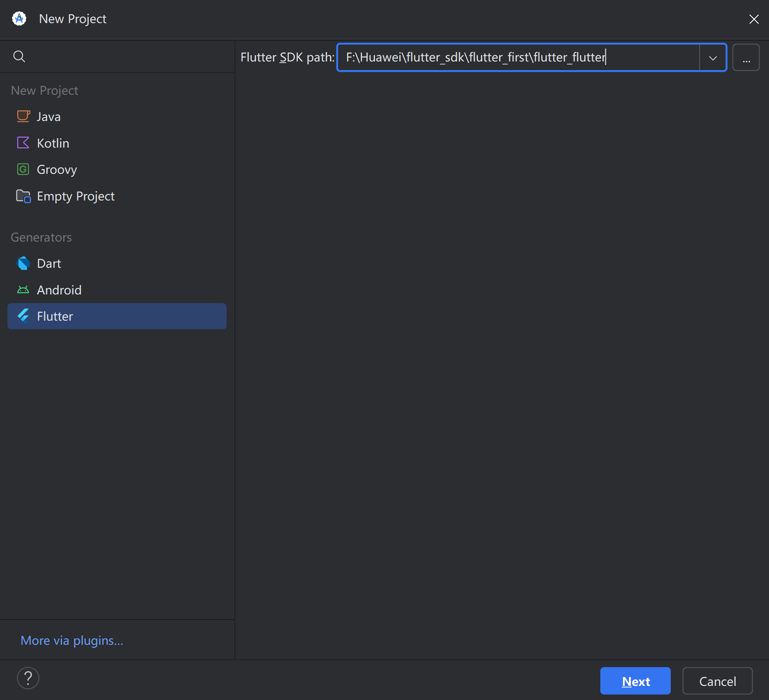Open More via plugins link
The height and width of the screenshot is (700, 769).
pos(72,640)
